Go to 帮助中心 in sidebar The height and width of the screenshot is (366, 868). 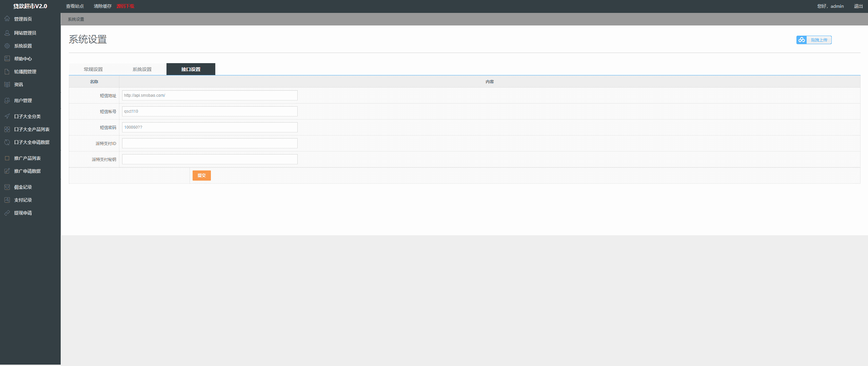[x=23, y=59]
